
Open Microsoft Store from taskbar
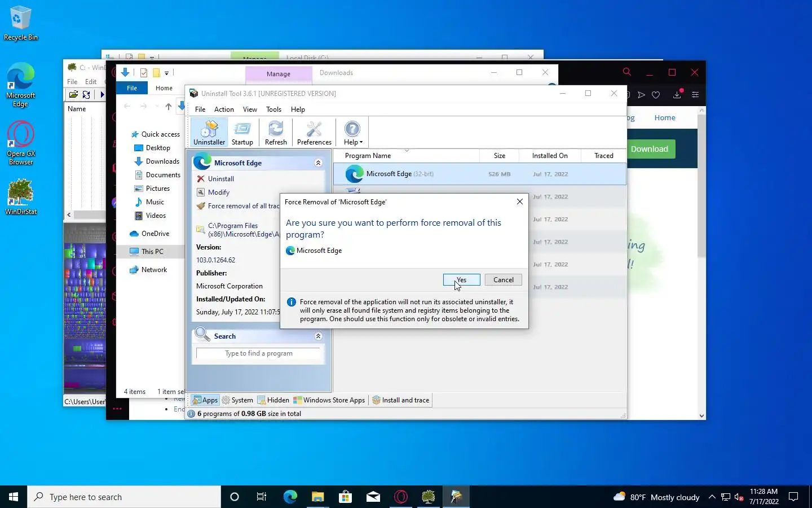[345, 497]
